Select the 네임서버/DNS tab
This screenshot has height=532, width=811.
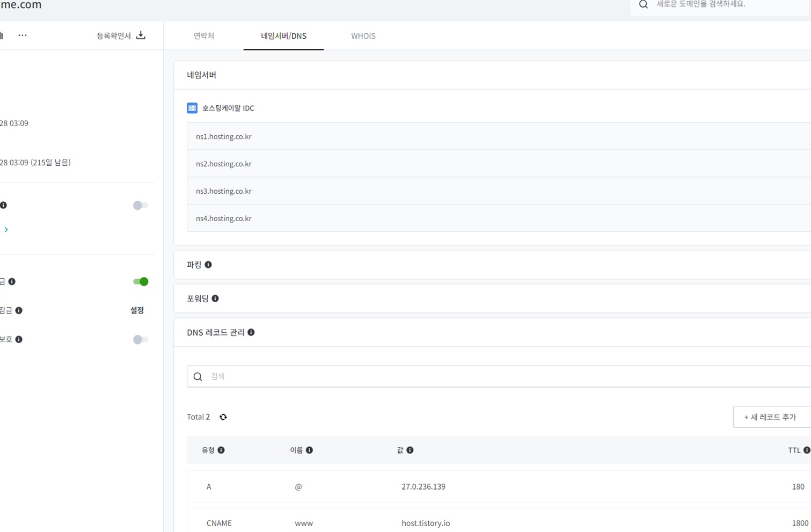(x=283, y=36)
